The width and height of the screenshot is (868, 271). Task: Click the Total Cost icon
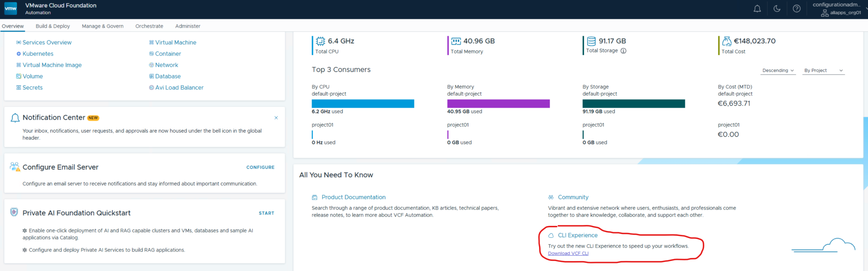(x=727, y=41)
